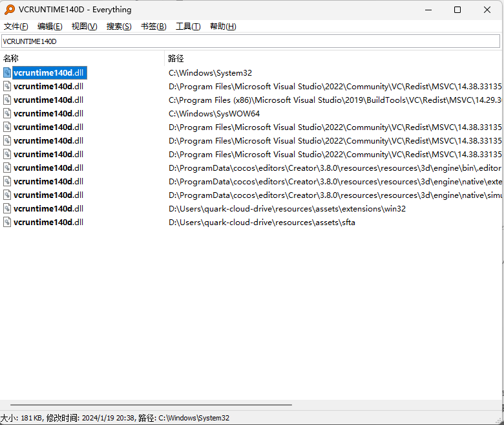Click the DLL file icon for the 2019 BuildTools row
Viewport: 504px width, 425px height.
pyautogui.click(x=7, y=100)
